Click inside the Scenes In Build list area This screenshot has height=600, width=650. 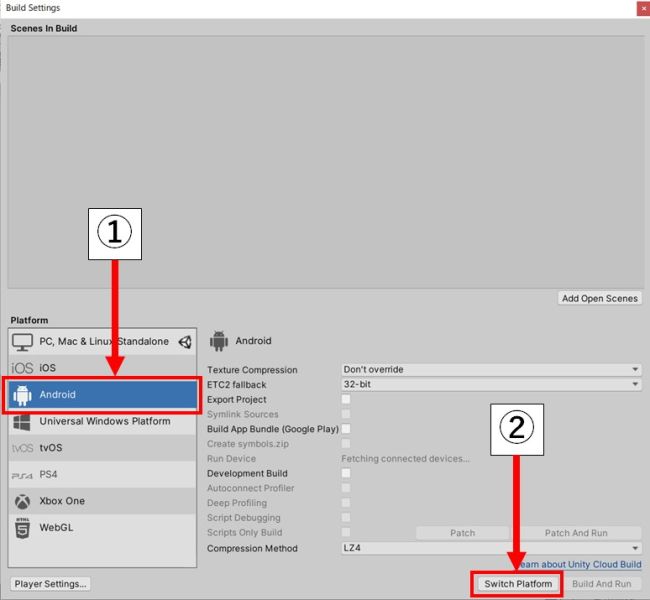tap(325, 162)
